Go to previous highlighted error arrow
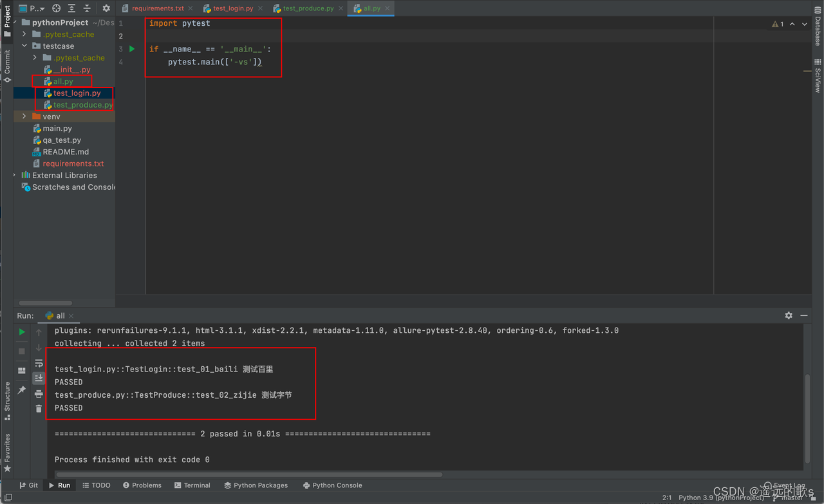 coord(792,24)
